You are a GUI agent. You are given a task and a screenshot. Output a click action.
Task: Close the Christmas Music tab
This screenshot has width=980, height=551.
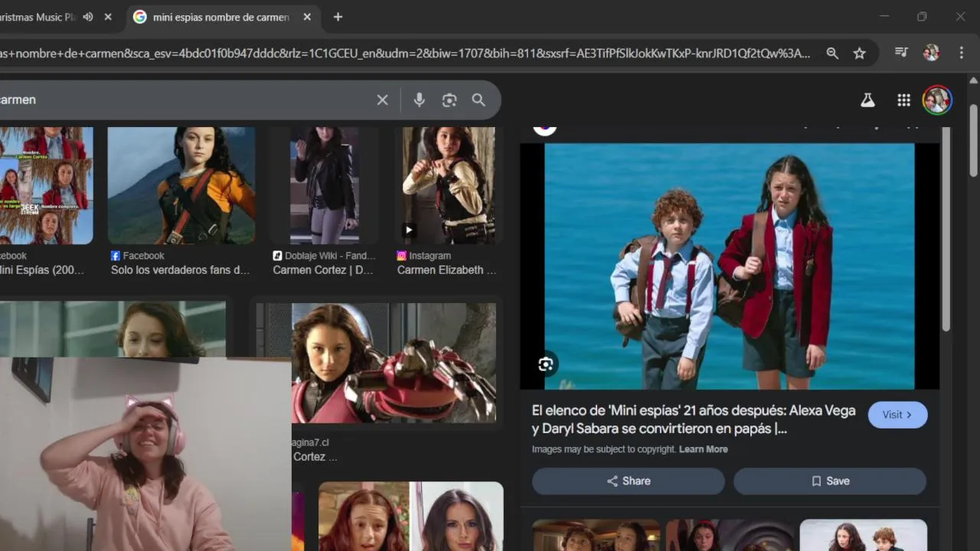pos(108,17)
